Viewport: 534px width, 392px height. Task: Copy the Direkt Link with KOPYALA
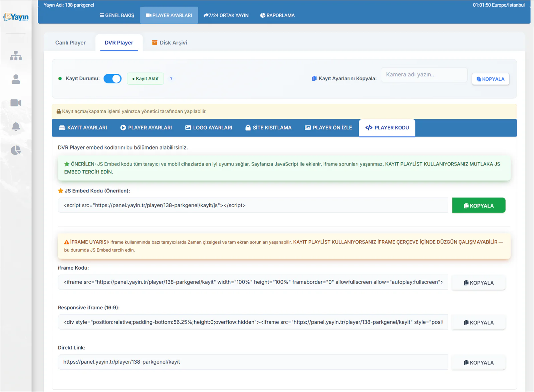pyautogui.click(x=479, y=363)
